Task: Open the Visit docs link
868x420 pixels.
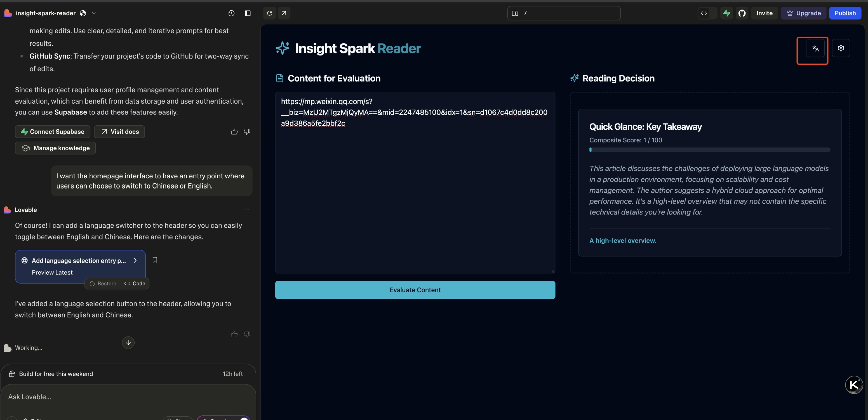Action: 119,132
